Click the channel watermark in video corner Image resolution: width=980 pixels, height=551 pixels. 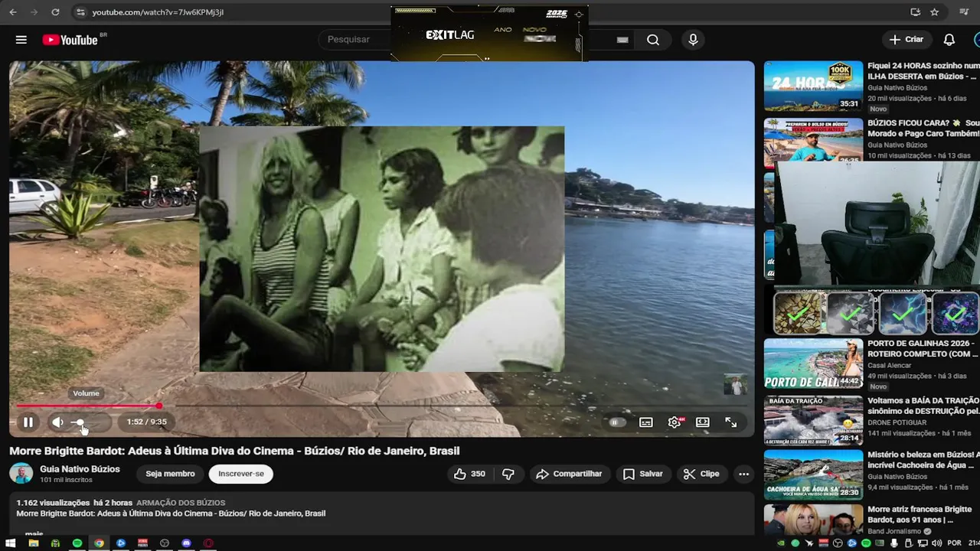coord(736,384)
